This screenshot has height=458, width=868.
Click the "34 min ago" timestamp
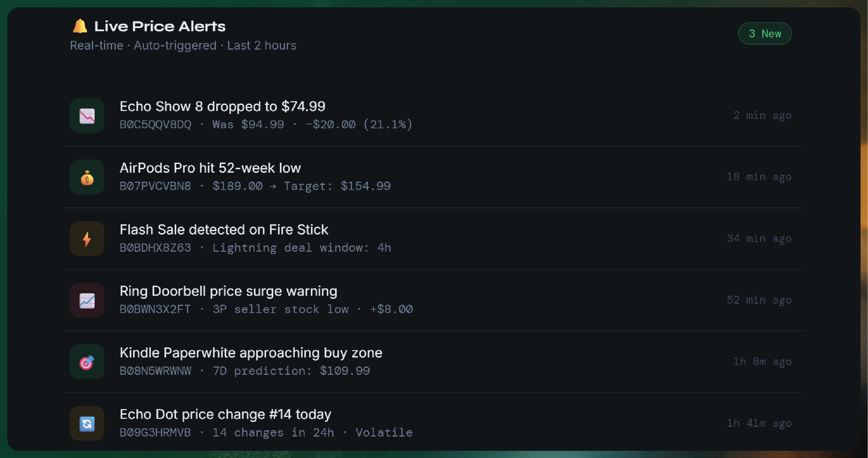[x=759, y=239]
